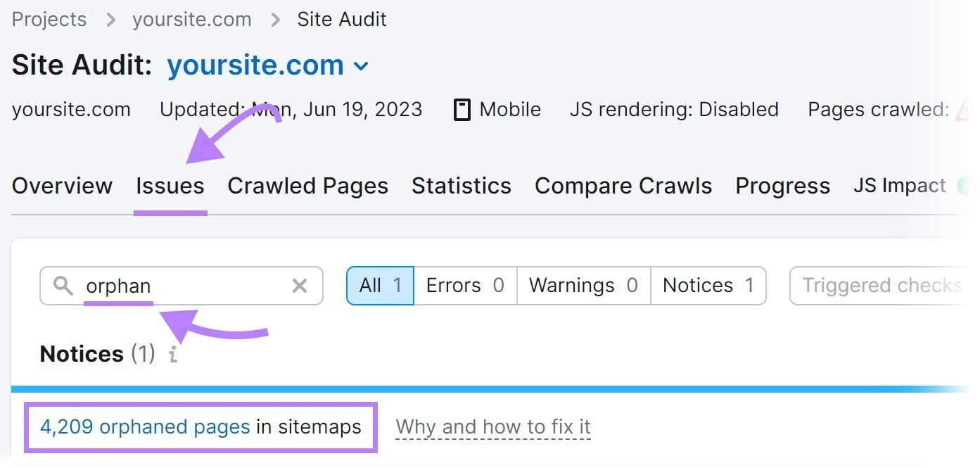This screenshot has width=980, height=468.
Task: Open the Triggered checks dropdown
Action: tap(893, 285)
